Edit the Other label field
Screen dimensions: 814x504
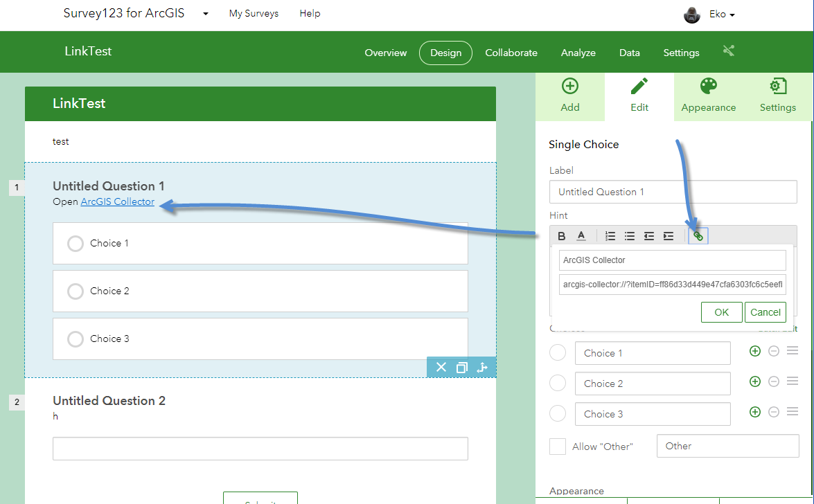point(728,446)
